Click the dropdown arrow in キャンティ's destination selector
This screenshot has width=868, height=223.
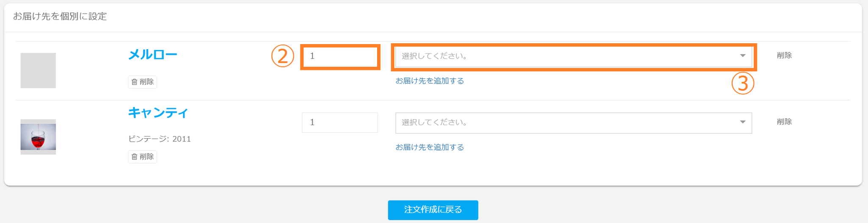(743, 123)
